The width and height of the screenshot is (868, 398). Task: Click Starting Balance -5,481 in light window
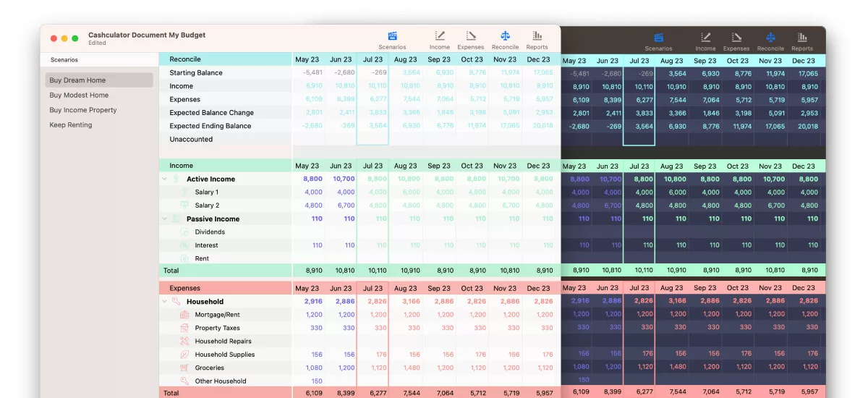[313, 72]
